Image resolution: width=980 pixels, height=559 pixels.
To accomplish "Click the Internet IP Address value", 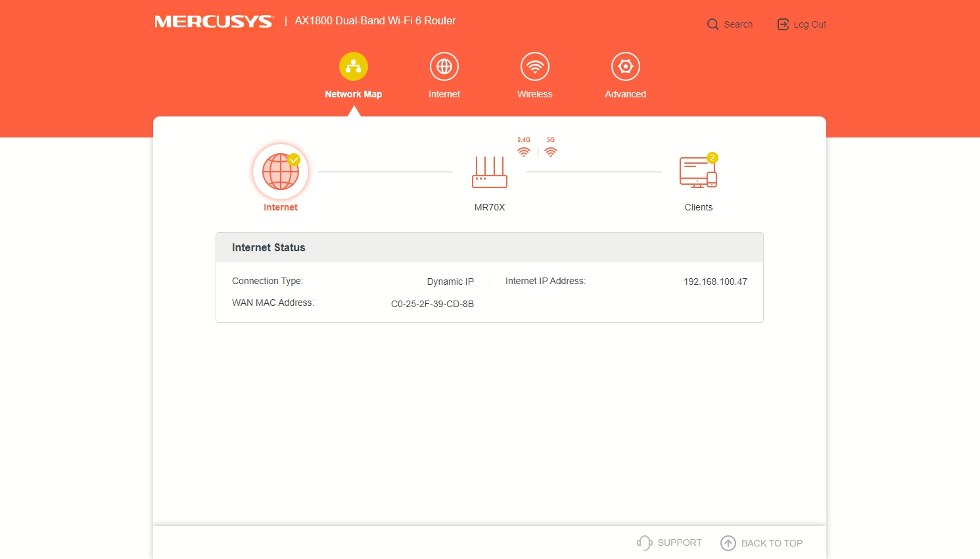I will click(715, 281).
